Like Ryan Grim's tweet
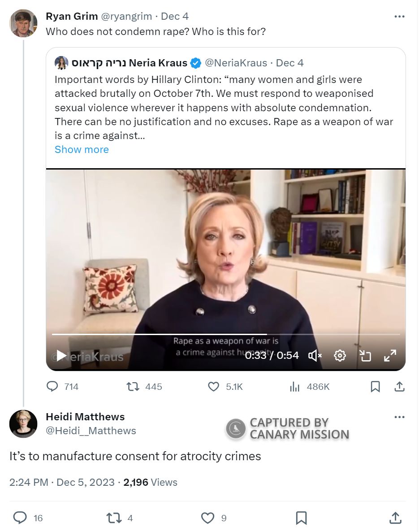Viewport: 419px width, 532px height. click(214, 386)
